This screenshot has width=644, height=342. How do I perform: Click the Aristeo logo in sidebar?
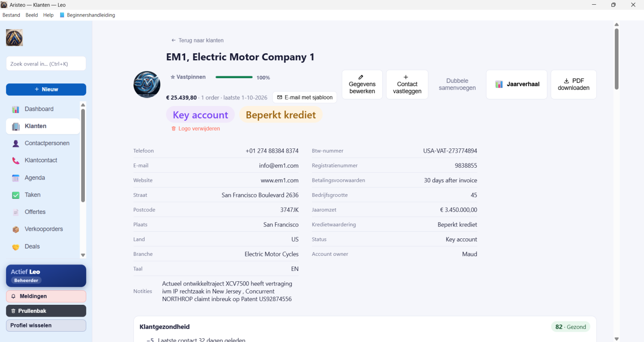[x=14, y=38]
